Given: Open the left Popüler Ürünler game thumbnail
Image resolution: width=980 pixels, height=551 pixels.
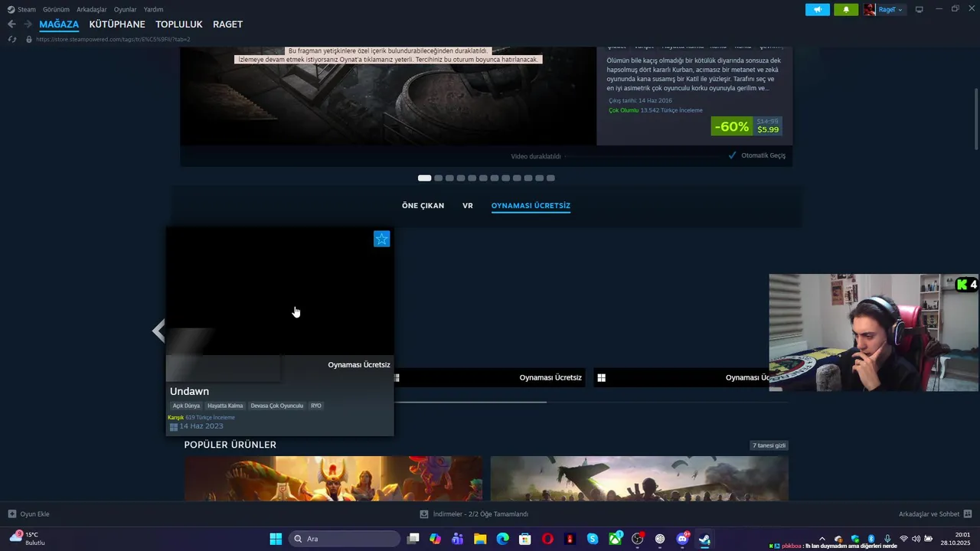Looking at the screenshot, I should click(x=333, y=479).
